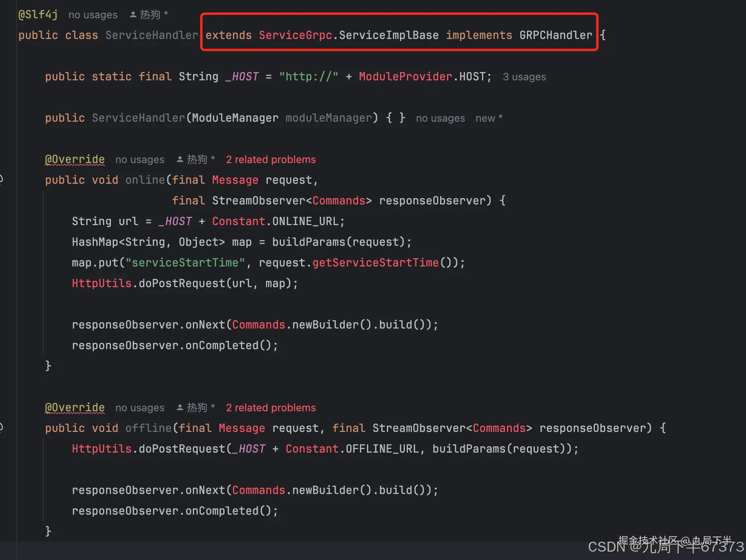Click the getServiceStartTime method call
Screen dimensions: 746x560
pos(375,263)
